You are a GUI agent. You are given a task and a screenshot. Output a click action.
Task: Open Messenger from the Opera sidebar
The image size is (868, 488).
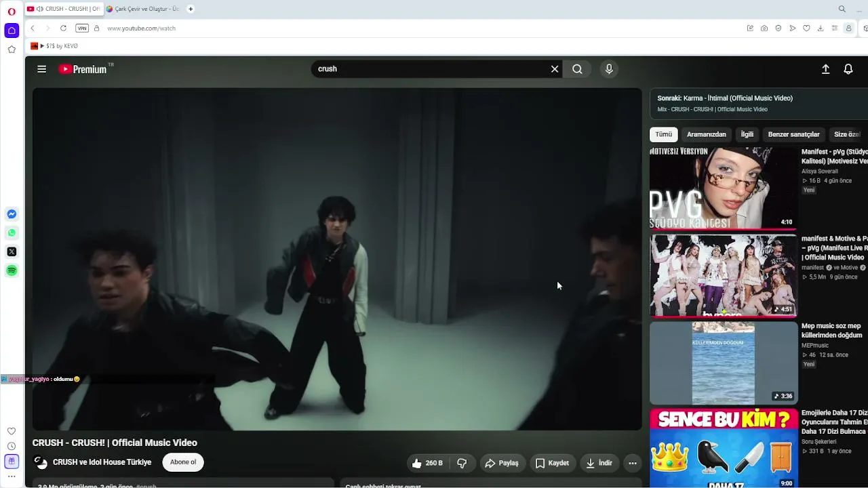click(12, 214)
